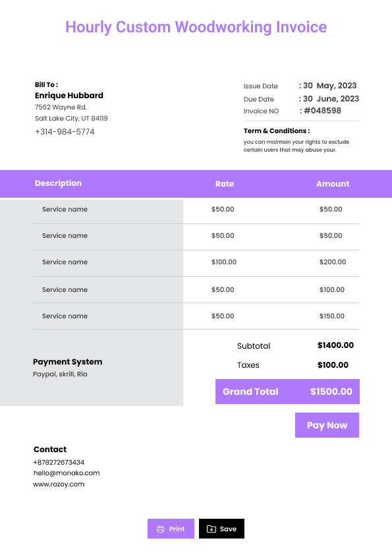
Task: Select the $200.00 amount in third row
Action: coord(333,262)
